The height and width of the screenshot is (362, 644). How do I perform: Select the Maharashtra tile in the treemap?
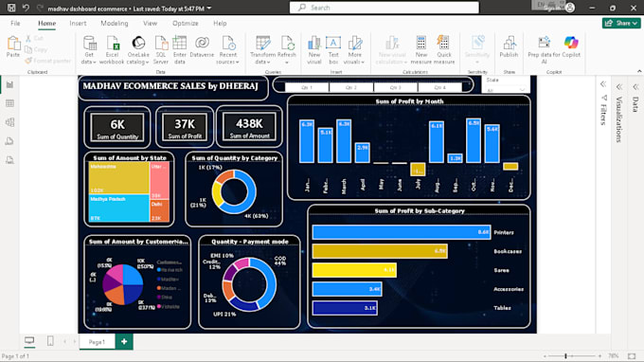(118, 177)
